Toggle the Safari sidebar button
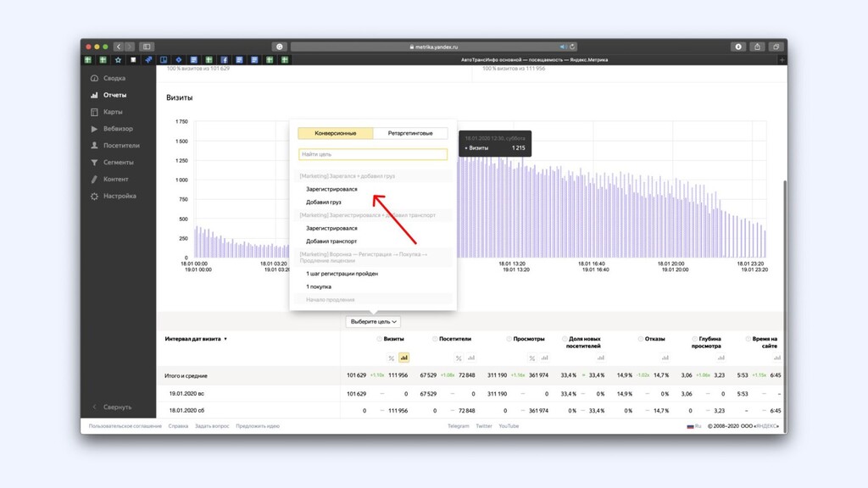The width and height of the screenshot is (868, 488). point(147,47)
